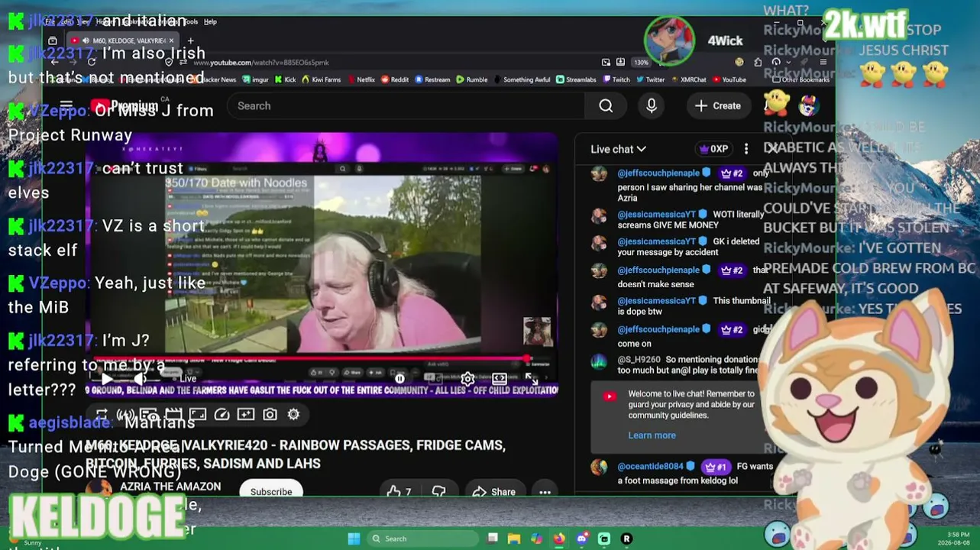This screenshot has width=980, height=550.
Task: Switch the player to theater mode
Action: tap(500, 378)
